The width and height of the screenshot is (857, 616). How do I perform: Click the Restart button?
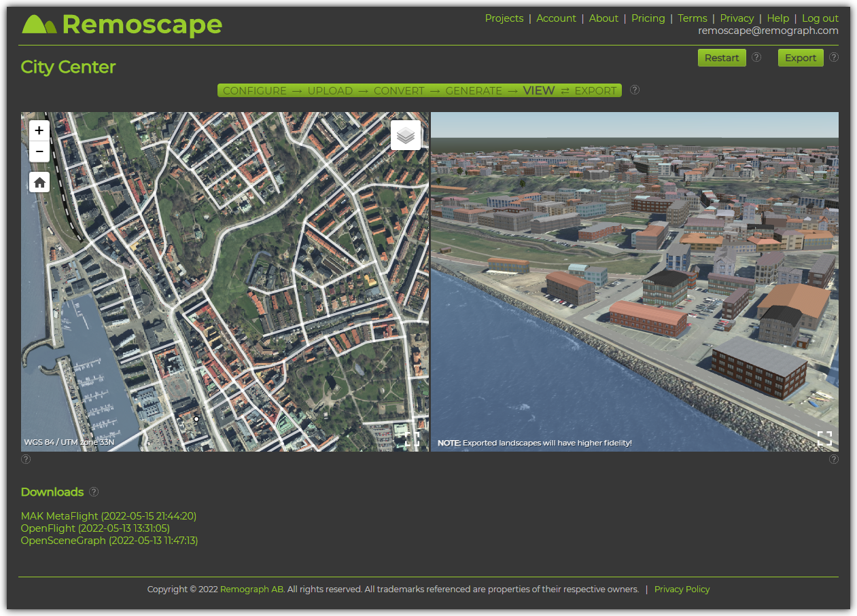tap(722, 58)
